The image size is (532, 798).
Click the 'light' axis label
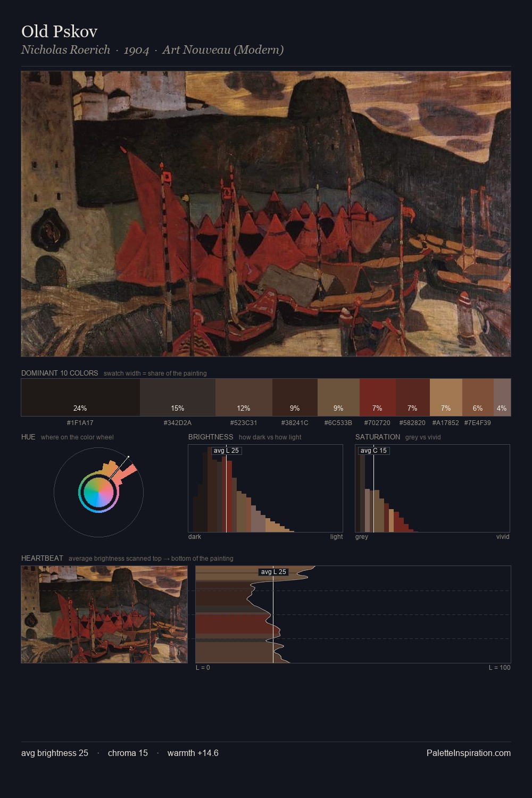pos(336,537)
